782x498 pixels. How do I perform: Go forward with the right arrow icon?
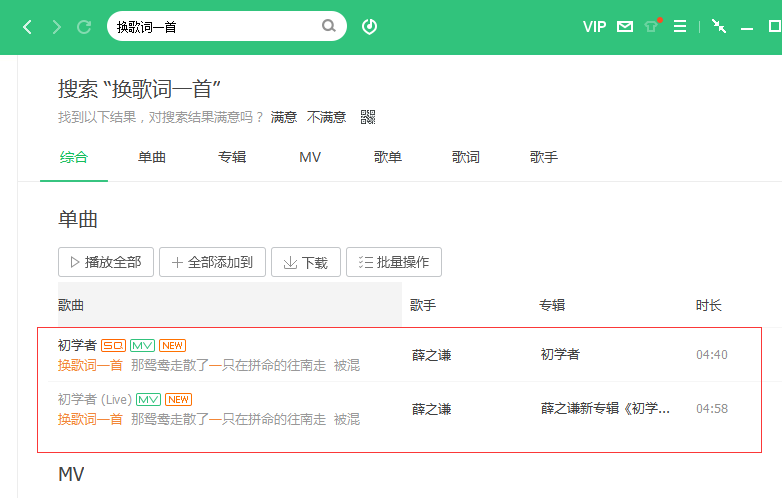pos(56,27)
